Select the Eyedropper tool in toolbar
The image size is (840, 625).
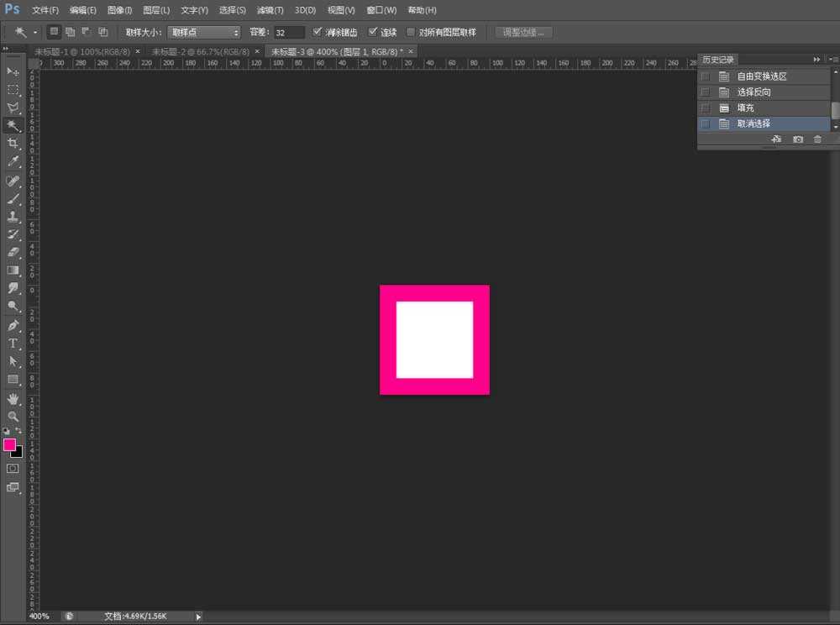click(x=13, y=161)
